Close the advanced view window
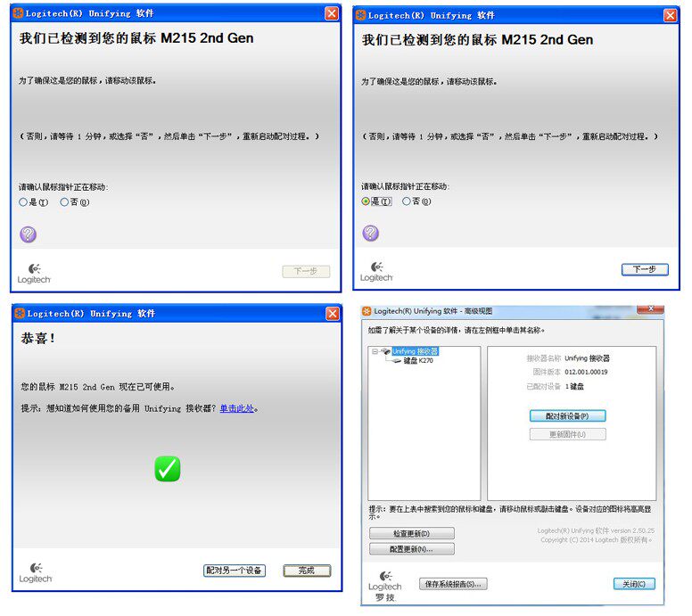 [650, 308]
